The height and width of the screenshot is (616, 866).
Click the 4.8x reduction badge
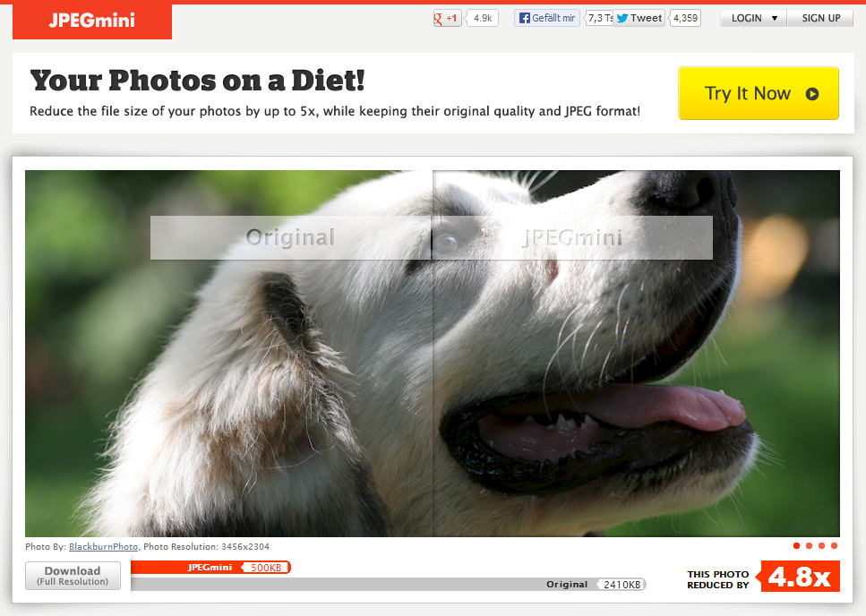click(800, 577)
